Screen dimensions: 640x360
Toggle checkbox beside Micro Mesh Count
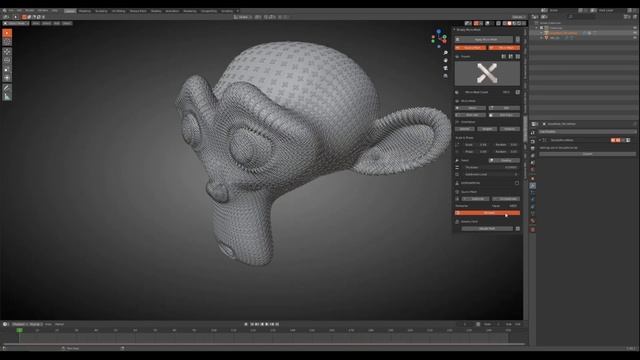[x=518, y=92]
